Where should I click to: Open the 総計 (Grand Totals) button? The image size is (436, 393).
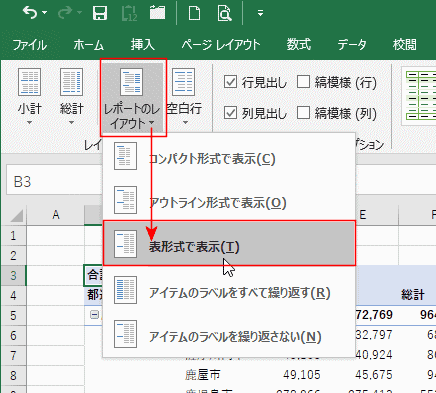pyautogui.click(x=71, y=96)
